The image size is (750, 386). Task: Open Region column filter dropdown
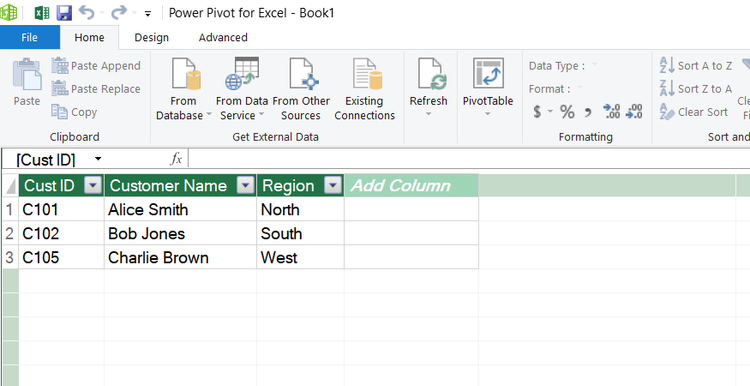(x=333, y=186)
